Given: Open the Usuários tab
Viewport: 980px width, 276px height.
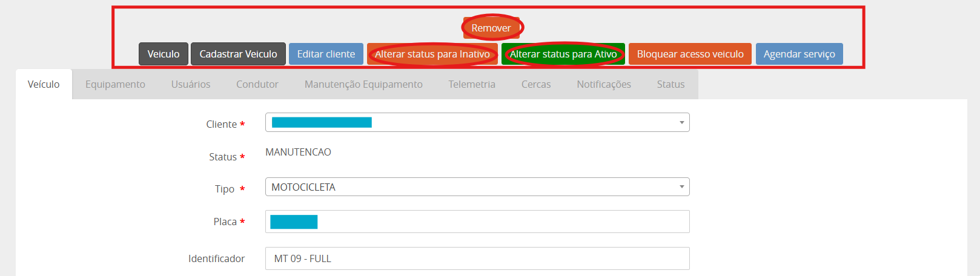Looking at the screenshot, I should 191,84.
